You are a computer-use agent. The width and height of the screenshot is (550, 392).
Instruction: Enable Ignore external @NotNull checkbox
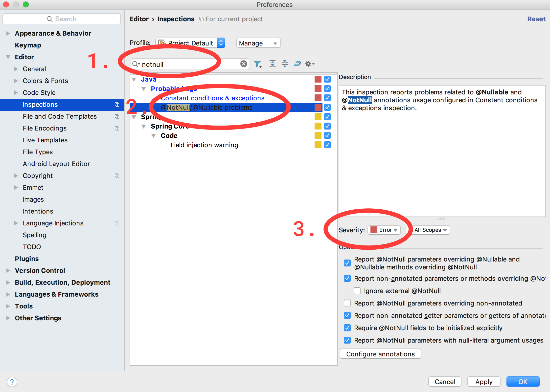click(357, 291)
